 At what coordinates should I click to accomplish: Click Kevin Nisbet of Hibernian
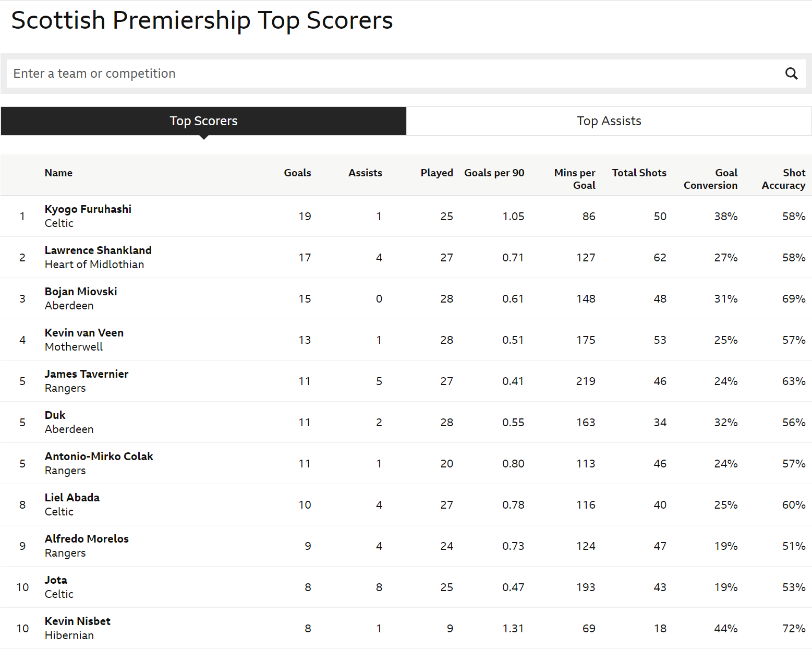(x=78, y=621)
